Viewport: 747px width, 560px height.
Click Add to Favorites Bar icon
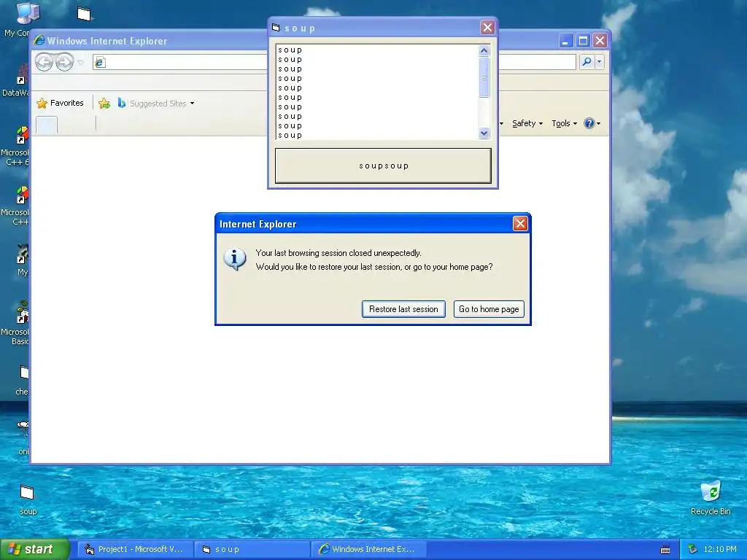[104, 104]
